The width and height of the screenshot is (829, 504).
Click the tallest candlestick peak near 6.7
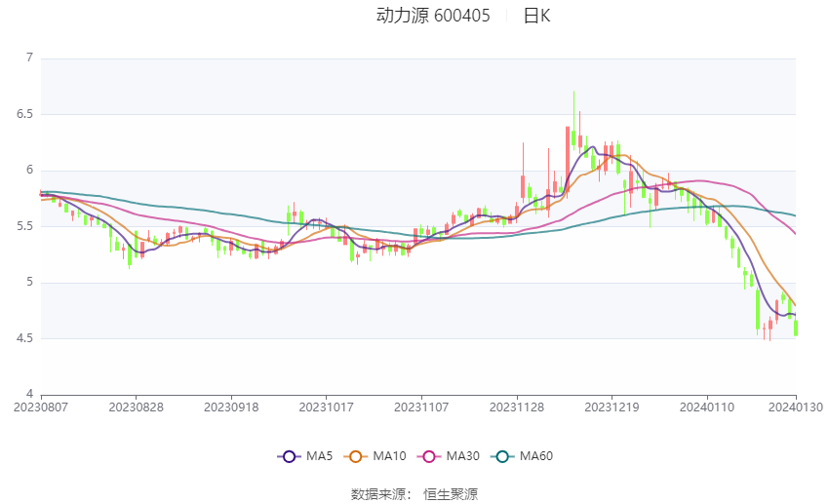(x=573, y=121)
